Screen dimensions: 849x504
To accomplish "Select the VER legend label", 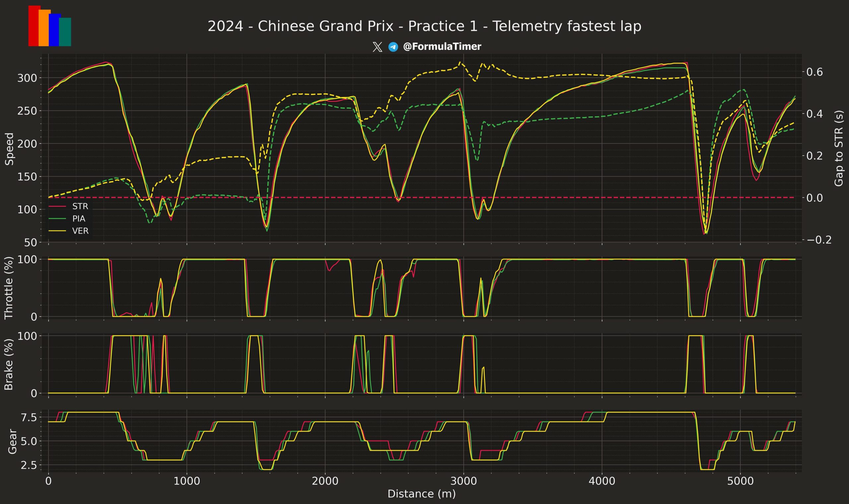I will tap(80, 231).
